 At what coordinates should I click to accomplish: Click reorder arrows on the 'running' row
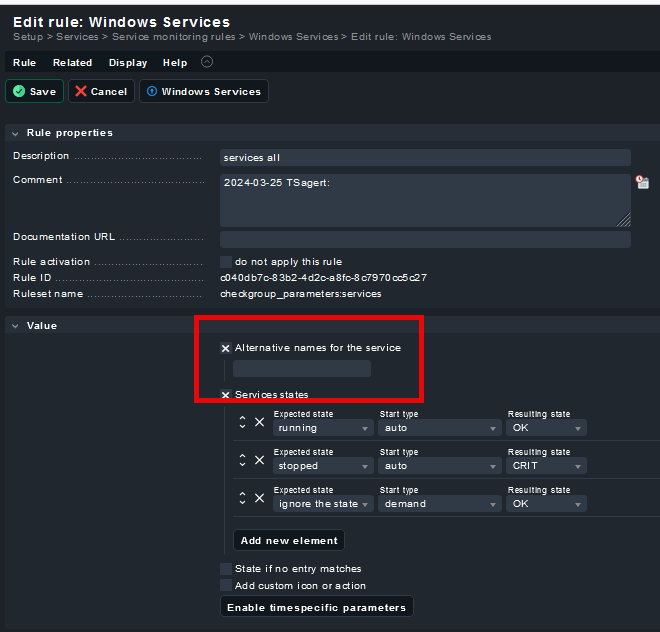pyautogui.click(x=242, y=423)
